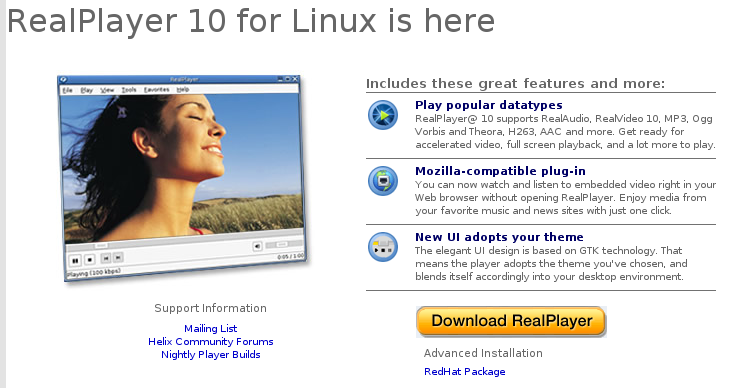Click the pause button in player screenshot
Screen dimensions: 739x388
(75, 260)
